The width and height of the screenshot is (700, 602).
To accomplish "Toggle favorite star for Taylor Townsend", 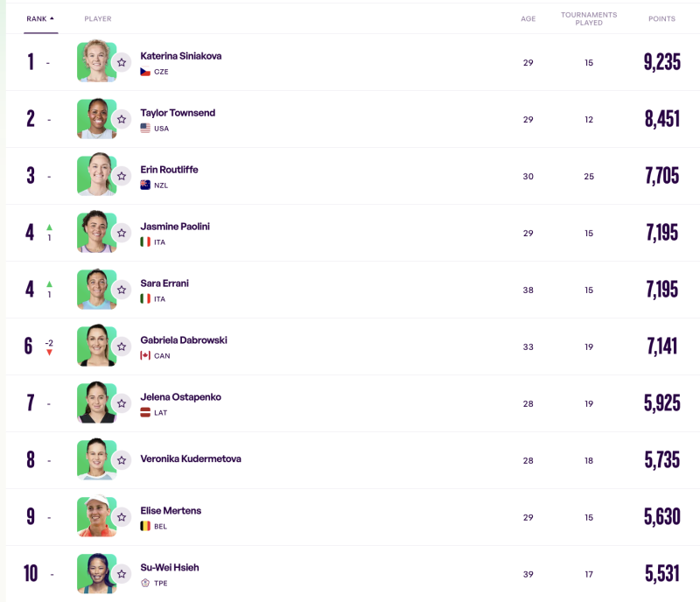I will pos(122,119).
